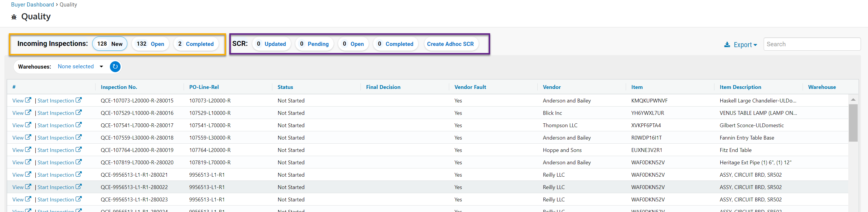Sort by Vendor Fault column header
Image resolution: width=868 pixels, height=212 pixels.
(470, 87)
